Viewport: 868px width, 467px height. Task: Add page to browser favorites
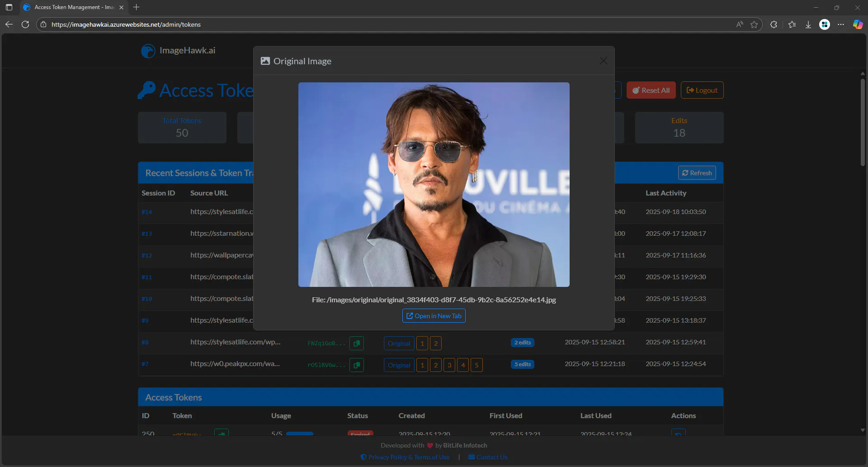754,24
